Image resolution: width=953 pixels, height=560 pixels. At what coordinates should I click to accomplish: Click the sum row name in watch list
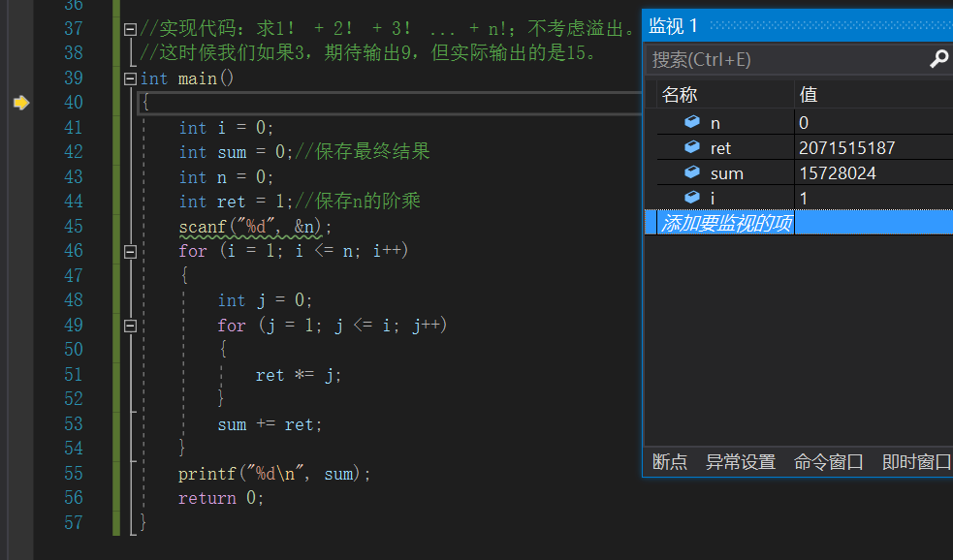coord(727,173)
